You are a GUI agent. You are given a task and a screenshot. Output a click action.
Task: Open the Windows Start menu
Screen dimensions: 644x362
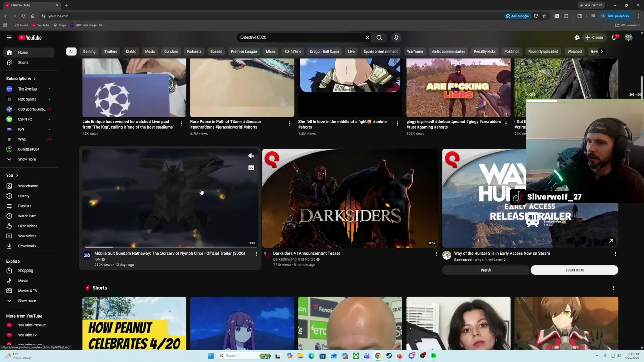211,356
